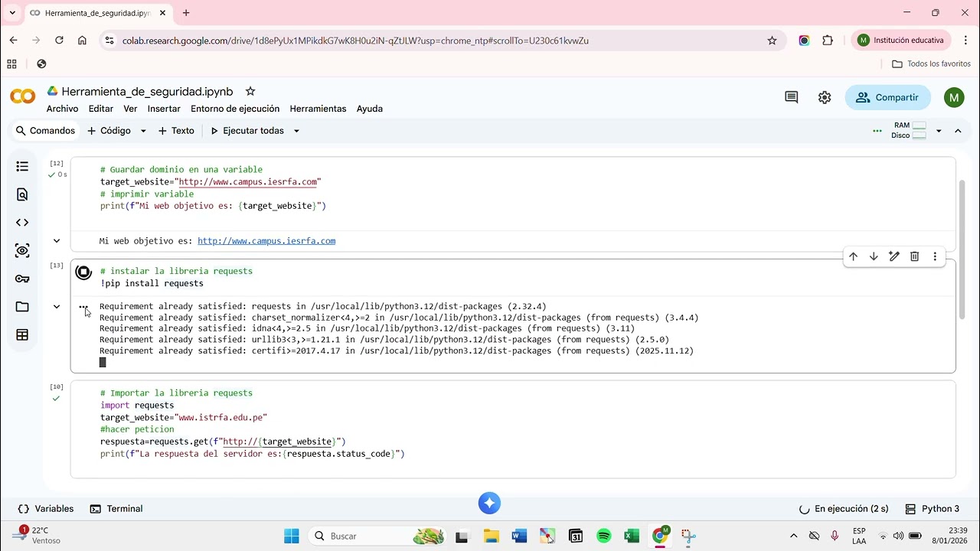This screenshot has height=551, width=980.
Task: Open File Explorer from the taskbar
Action: click(x=490, y=536)
